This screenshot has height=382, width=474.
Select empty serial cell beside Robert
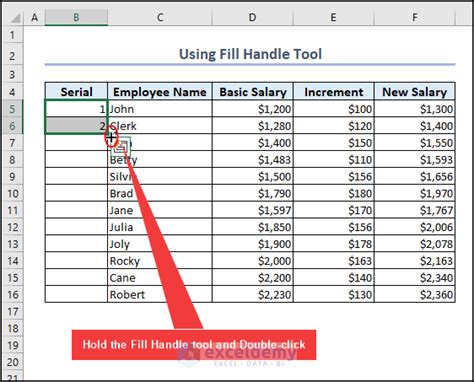[76, 295]
